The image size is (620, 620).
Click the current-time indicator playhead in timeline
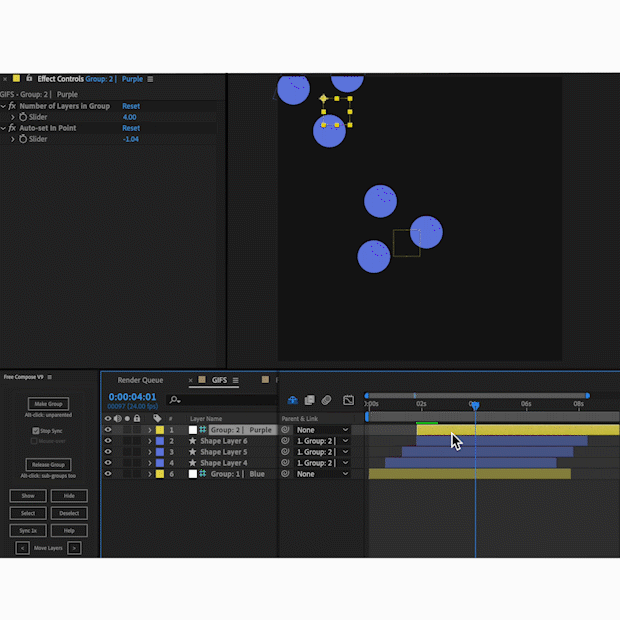(475, 405)
